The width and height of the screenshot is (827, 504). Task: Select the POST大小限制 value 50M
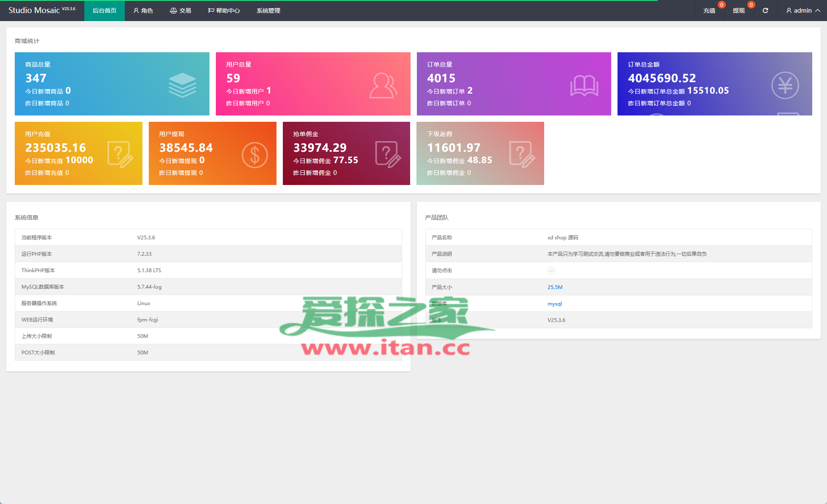pos(142,352)
